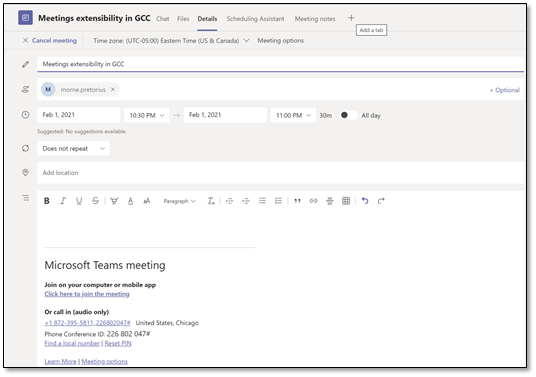This screenshot has width=536, height=377.
Task: Select the Details tab
Action: (x=207, y=19)
